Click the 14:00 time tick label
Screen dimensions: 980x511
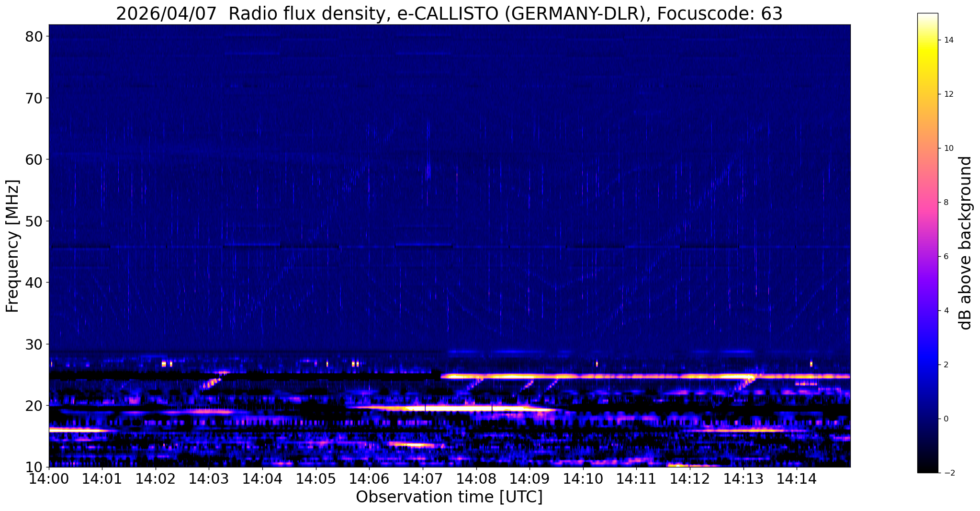pyautogui.click(x=49, y=478)
